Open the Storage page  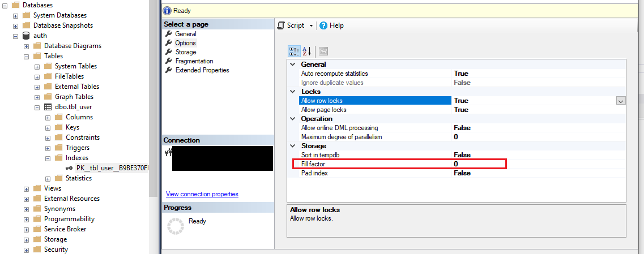coord(185,52)
